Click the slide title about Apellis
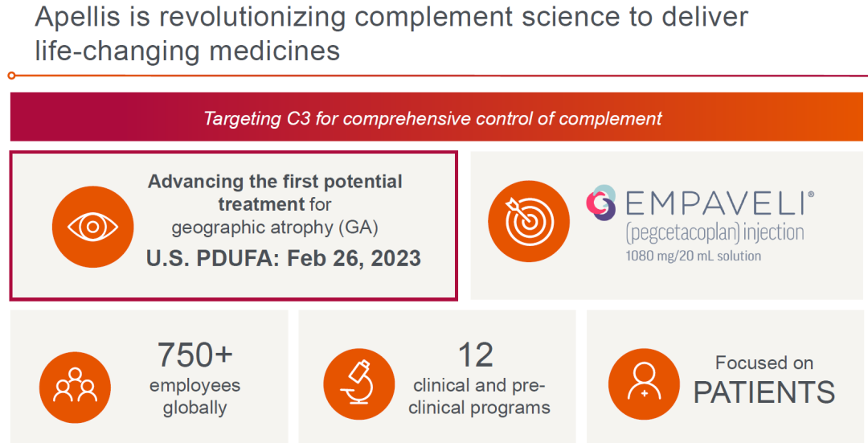The width and height of the screenshot is (868, 443). pos(391,33)
